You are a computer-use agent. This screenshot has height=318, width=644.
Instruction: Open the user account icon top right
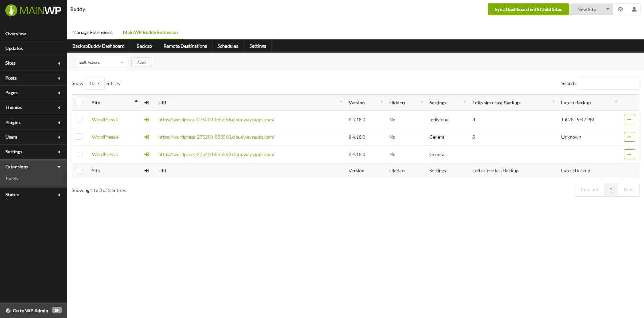click(x=634, y=9)
